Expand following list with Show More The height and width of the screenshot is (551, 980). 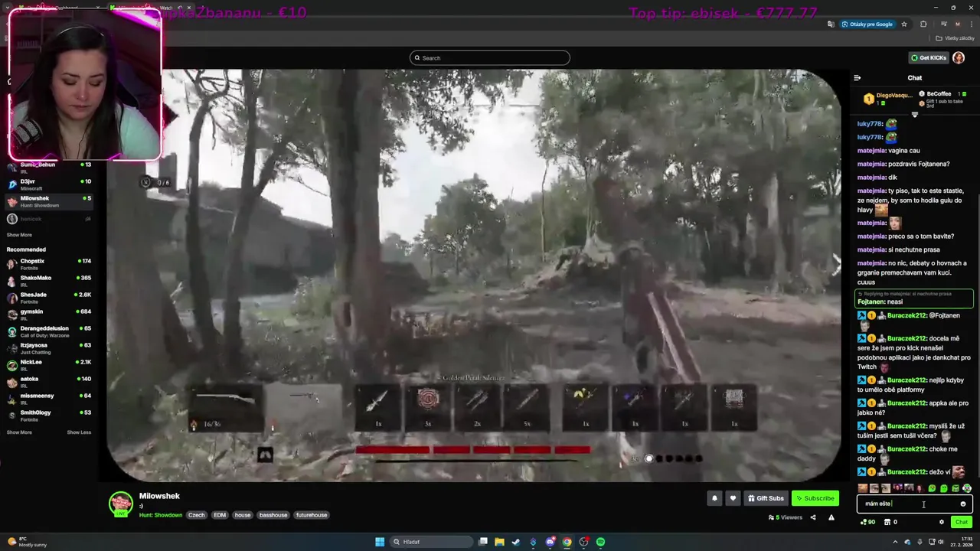tap(19, 235)
